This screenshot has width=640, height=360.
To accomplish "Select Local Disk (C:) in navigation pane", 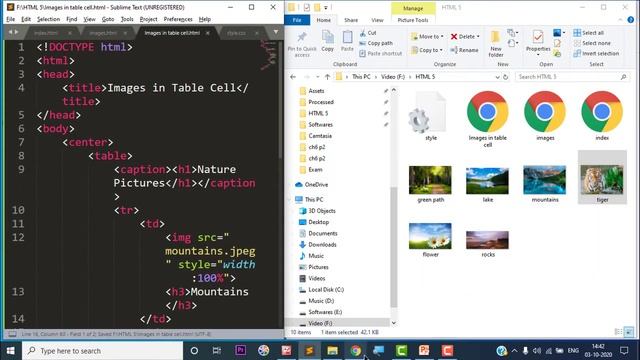I will [x=326, y=289].
